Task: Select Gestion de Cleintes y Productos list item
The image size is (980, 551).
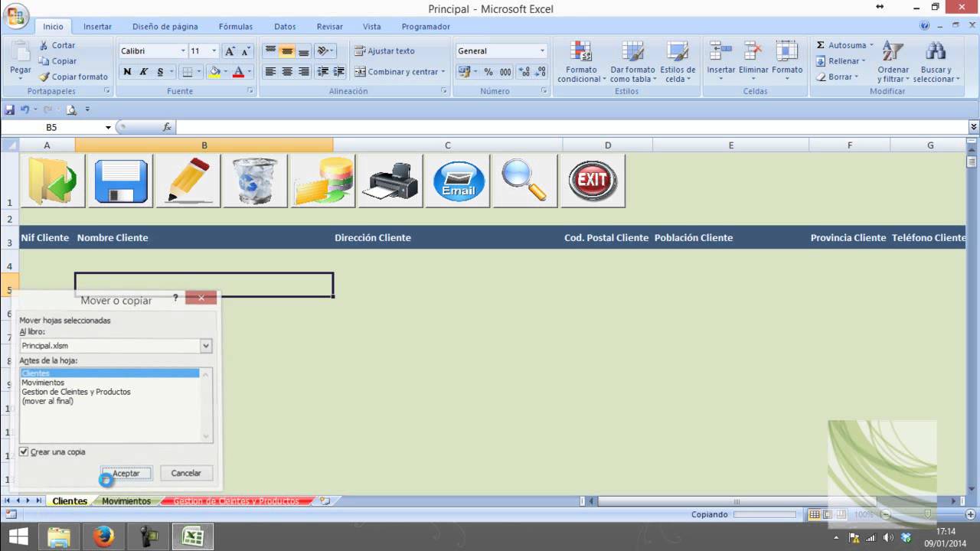Action: point(109,392)
